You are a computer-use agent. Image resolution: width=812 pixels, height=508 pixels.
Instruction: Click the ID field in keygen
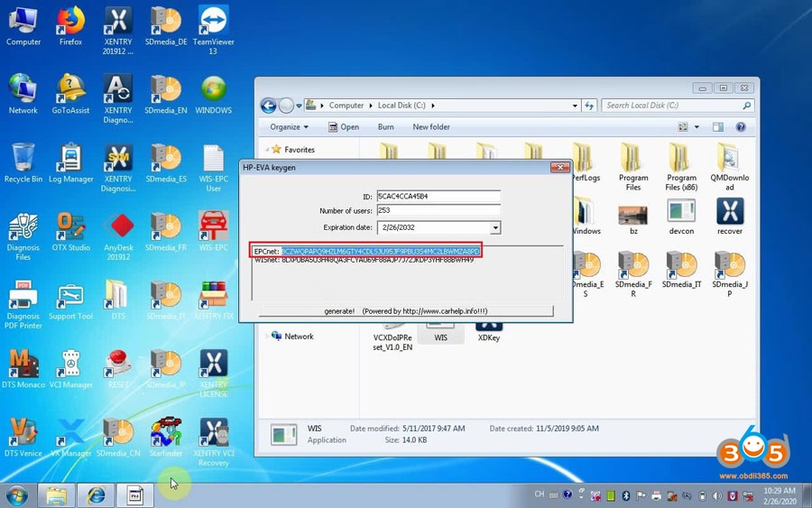point(438,197)
